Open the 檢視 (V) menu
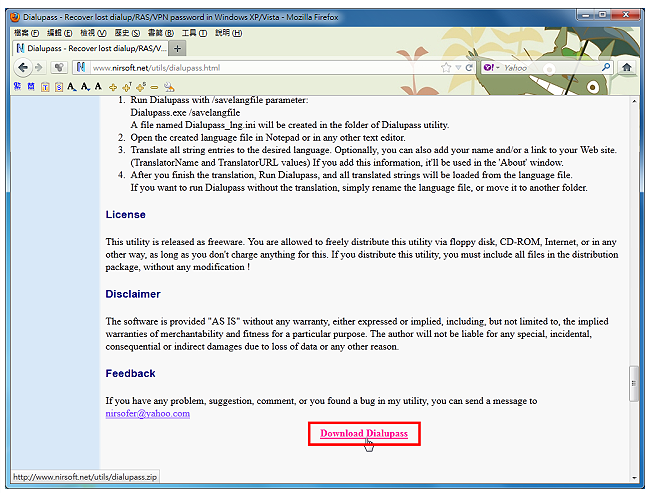This screenshot has width=650, height=493. 93,33
